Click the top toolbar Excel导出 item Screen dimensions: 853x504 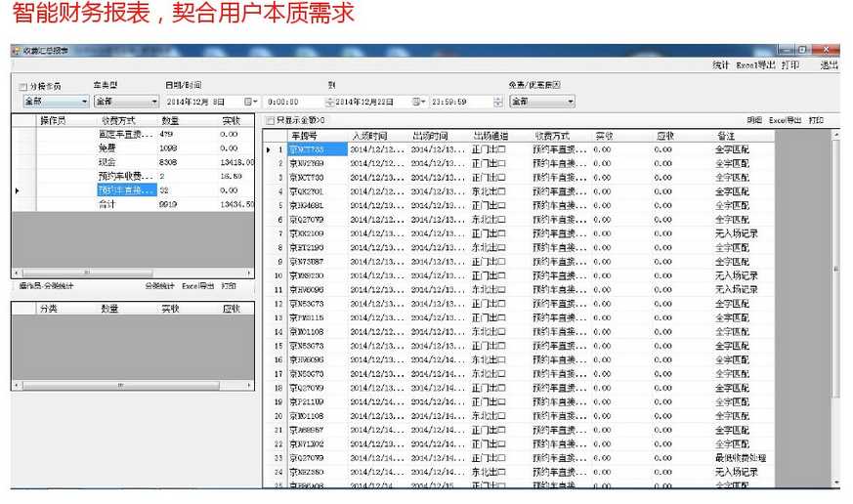pyautogui.click(x=755, y=65)
